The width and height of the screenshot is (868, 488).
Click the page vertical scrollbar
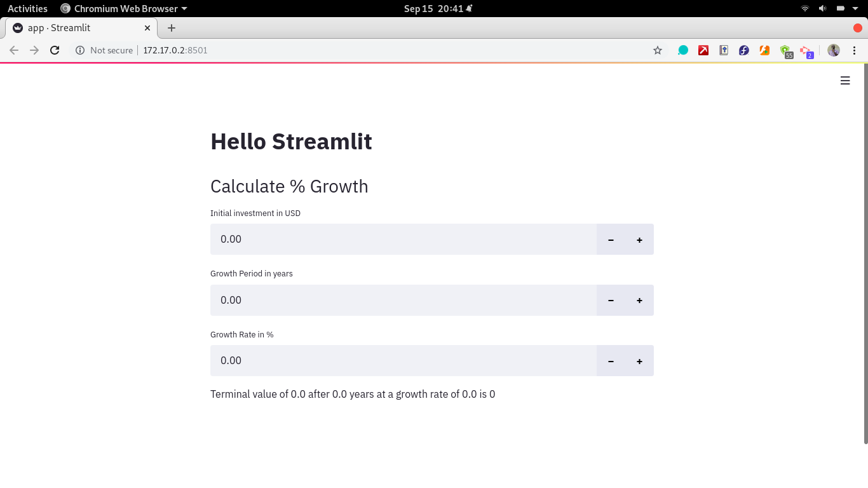pos(865,253)
